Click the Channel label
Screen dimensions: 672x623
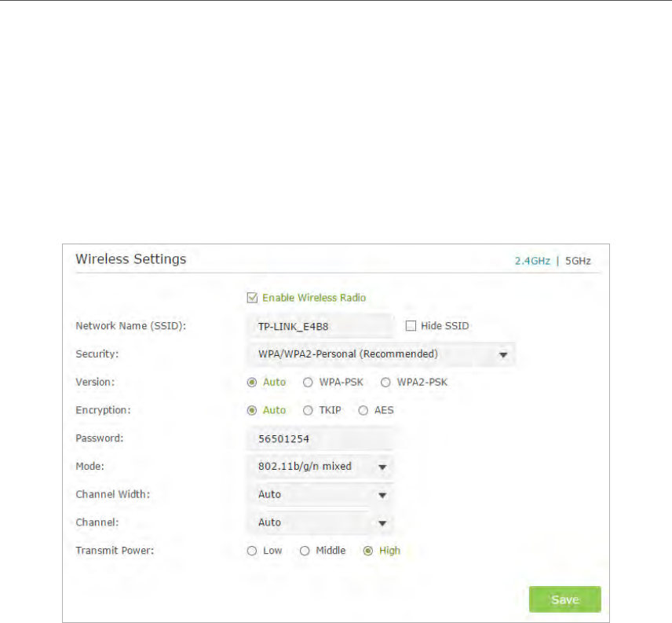97,522
